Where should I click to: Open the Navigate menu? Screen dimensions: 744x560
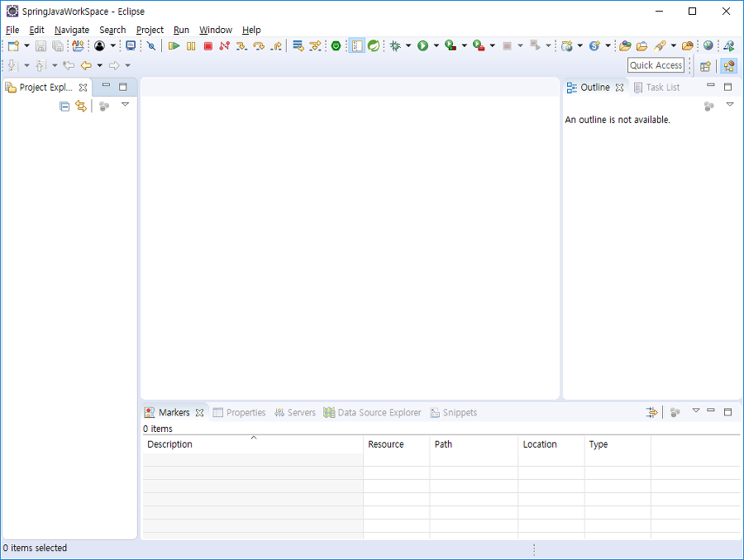[72, 30]
